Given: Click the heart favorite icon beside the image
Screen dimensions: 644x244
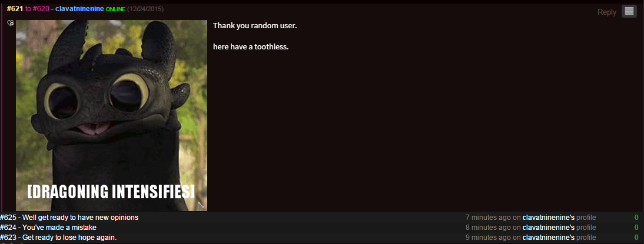Looking at the screenshot, I should 11,24.
